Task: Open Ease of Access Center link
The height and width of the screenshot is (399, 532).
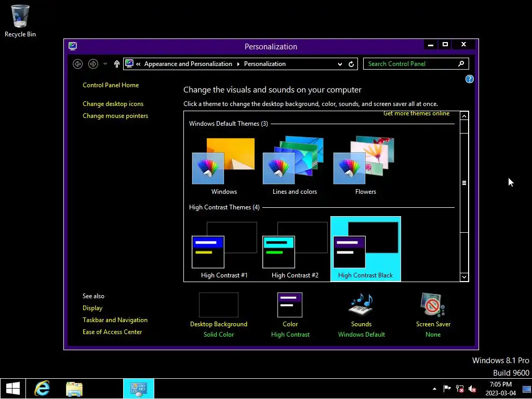Action: pyautogui.click(x=112, y=332)
